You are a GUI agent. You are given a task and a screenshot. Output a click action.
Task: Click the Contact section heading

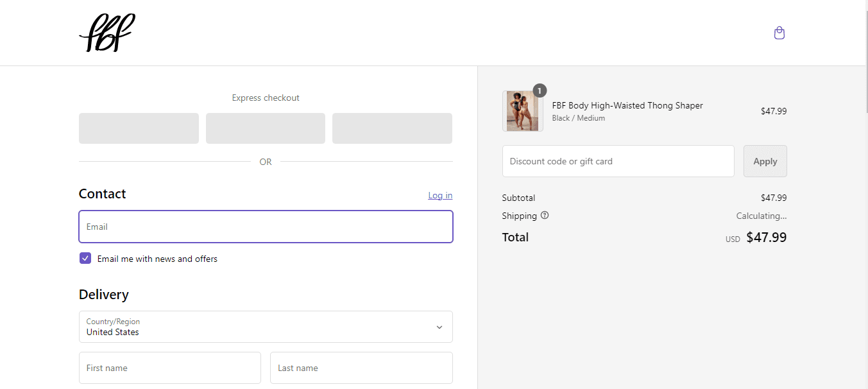click(x=102, y=194)
